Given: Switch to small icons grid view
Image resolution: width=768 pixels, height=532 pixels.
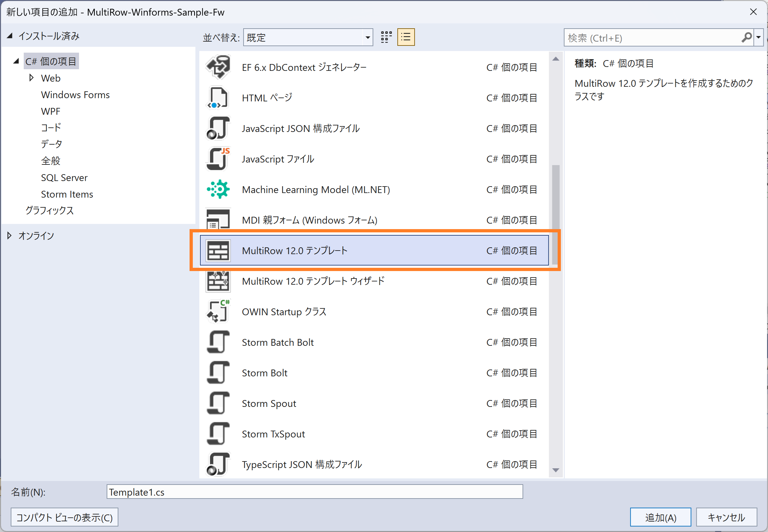Looking at the screenshot, I should click(x=386, y=37).
